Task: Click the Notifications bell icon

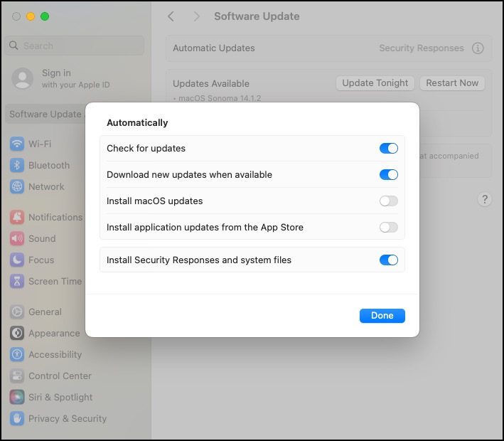Action: point(17,218)
